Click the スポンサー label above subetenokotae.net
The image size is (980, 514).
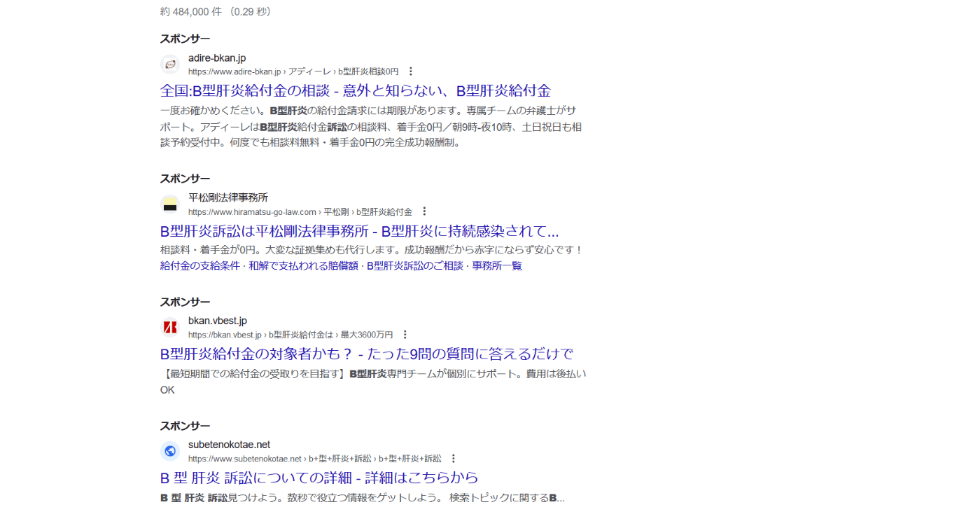click(x=185, y=426)
